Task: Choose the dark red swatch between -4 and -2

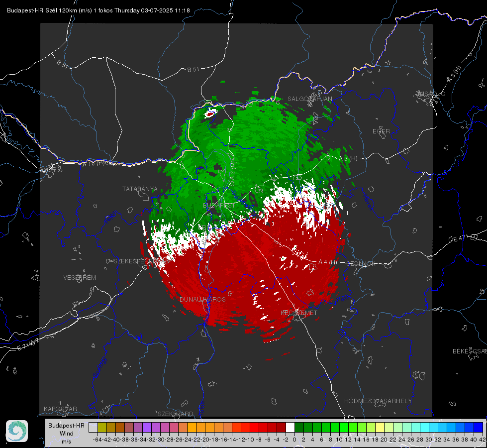Action: tap(281, 427)
